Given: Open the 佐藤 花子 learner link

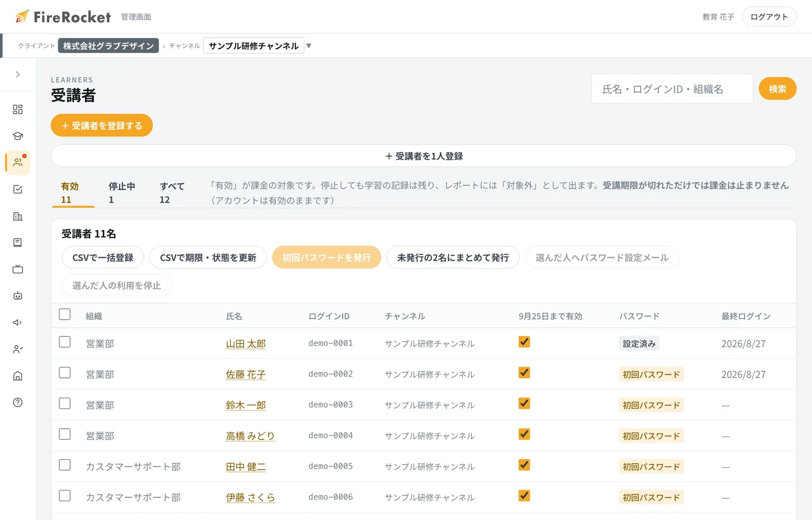Looking at the screenshot, I should point(246,374).
